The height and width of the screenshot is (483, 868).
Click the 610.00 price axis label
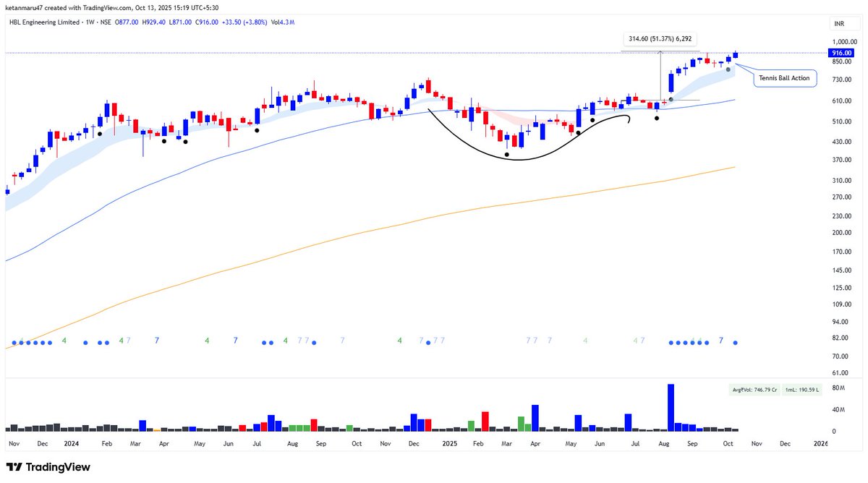pyautogui.click(x=841, y=101)
